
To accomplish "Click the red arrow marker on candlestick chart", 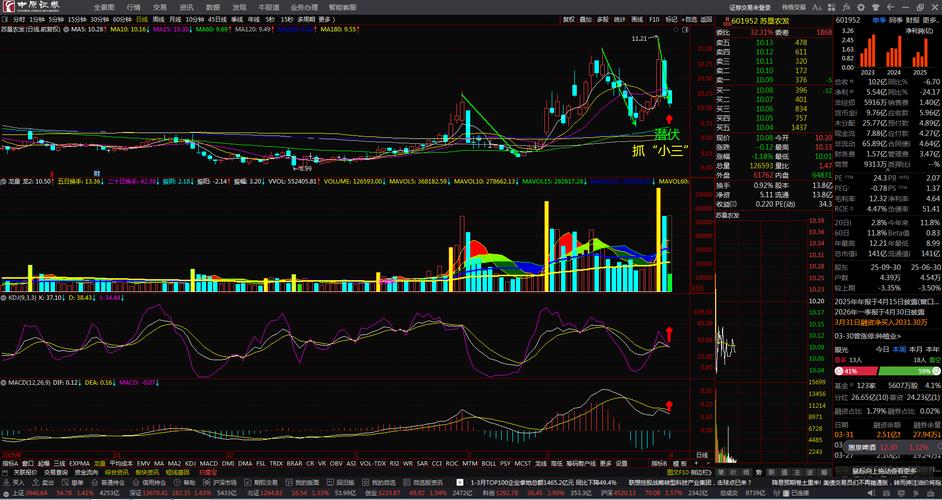I will 668,119.
